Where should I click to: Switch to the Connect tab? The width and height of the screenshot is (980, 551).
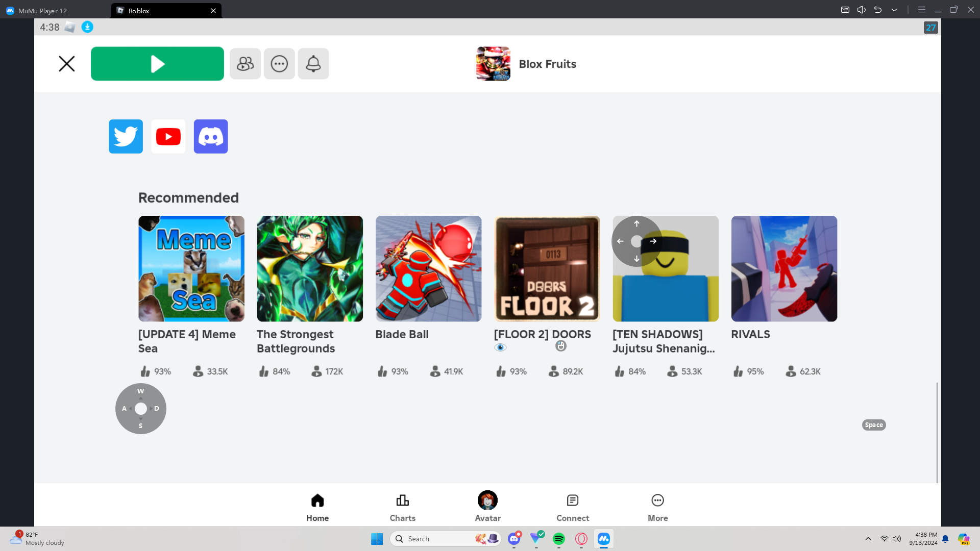pos(573,508)
